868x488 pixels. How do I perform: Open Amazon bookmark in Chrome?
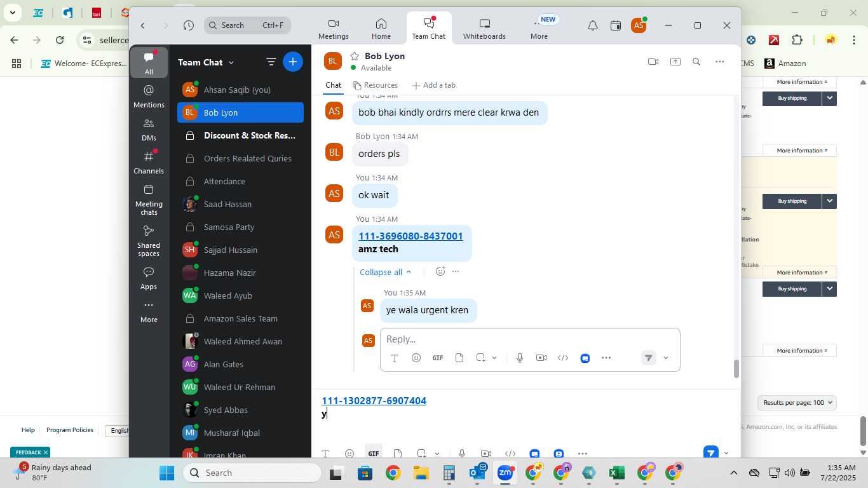coord(785,64)
